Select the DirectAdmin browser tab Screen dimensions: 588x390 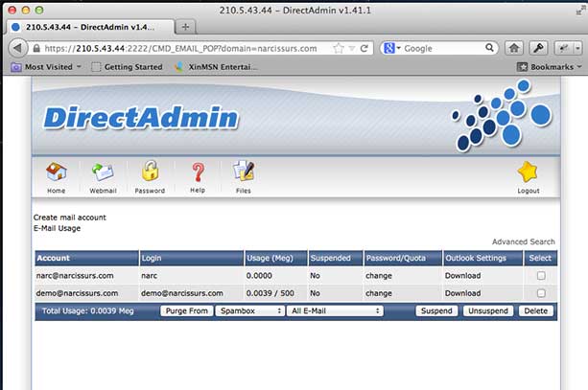point(90,27)
